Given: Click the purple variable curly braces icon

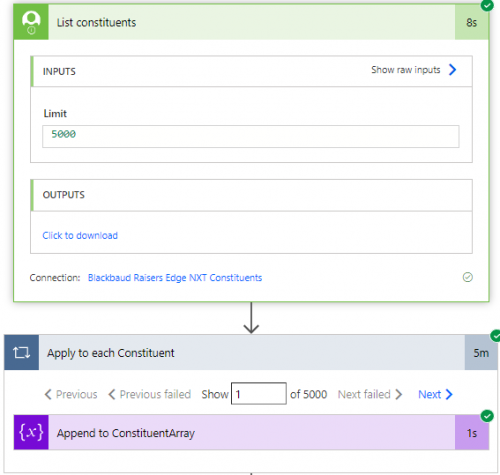Looking at the screenshot, I should click(x=31, y=432).
